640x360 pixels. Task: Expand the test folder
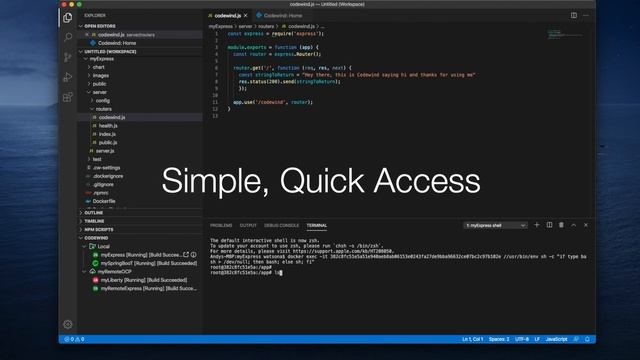pyautogui.click(x=89, y=159)
